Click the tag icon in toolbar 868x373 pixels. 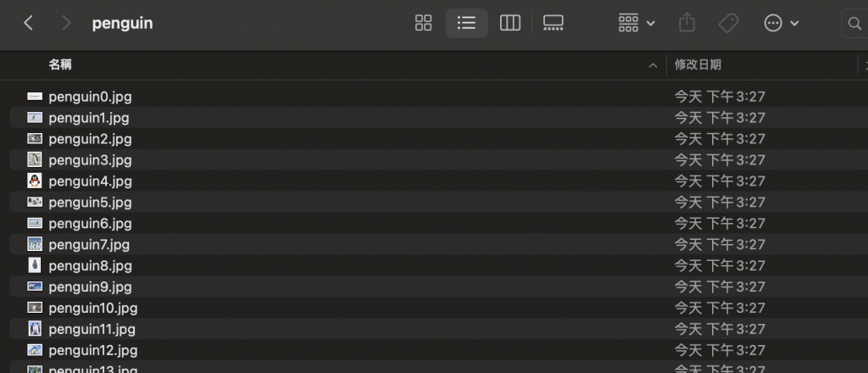(x=728, y=23)
